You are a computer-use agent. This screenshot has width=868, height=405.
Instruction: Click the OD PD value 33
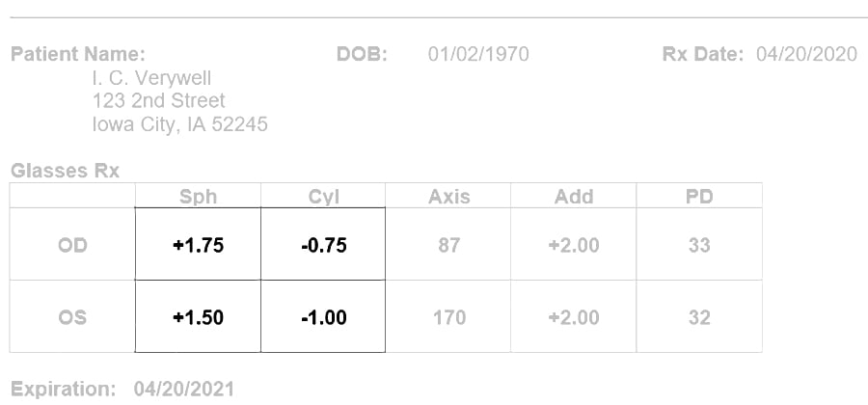[x=699, y=245]
